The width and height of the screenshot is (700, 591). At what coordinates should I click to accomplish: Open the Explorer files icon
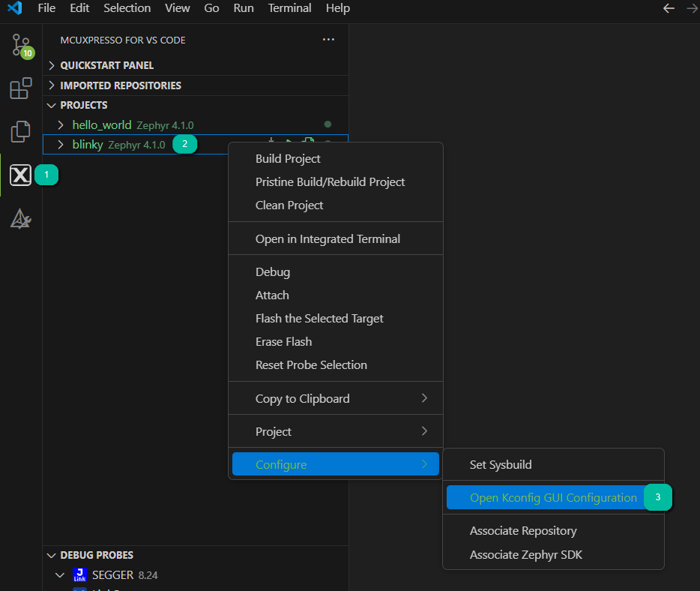pyautogui.click(x=20, y=132)
